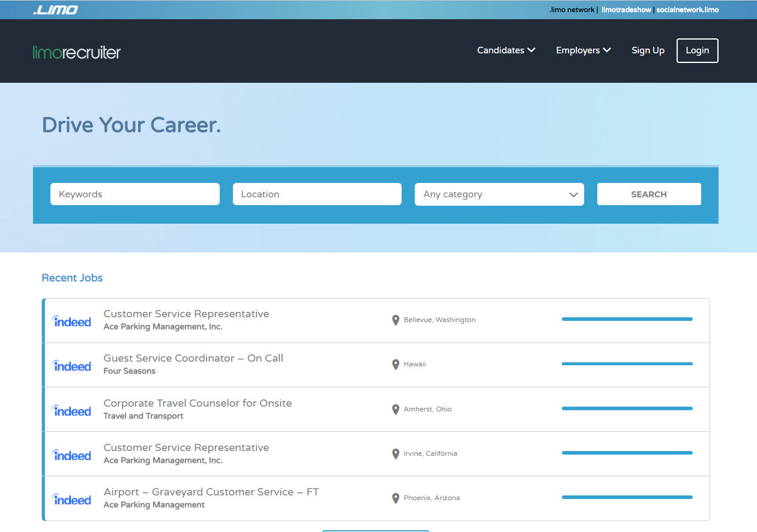Screen dimensions: 757x532
Task: Focus the Location input field
Action: click(x=317, y=194)
